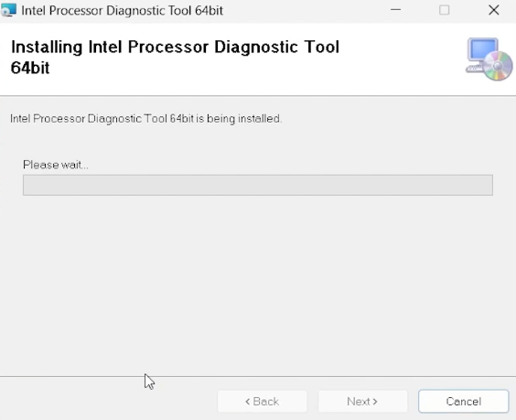Click the "64bit" line of the bold heading
This screenshot has width=516, height=420.
pos(30,68)
